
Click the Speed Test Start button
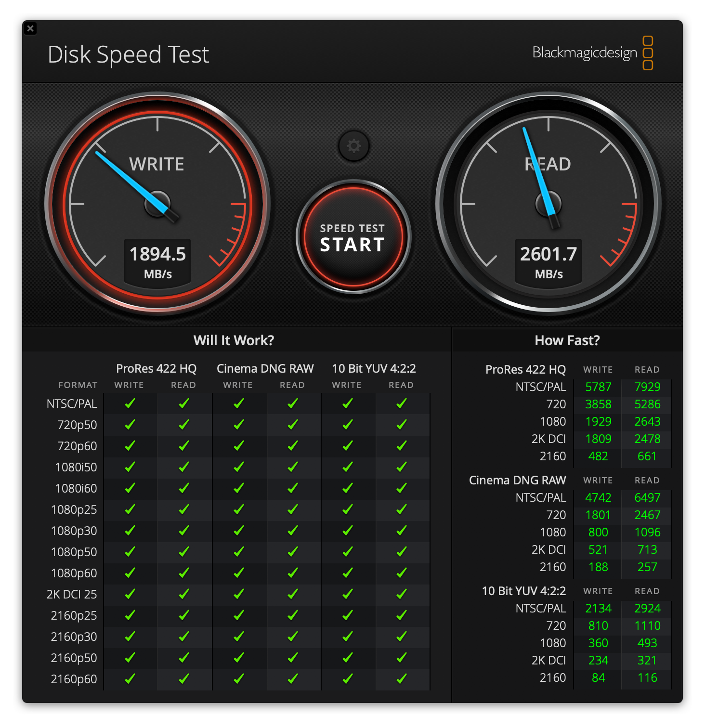353,237
